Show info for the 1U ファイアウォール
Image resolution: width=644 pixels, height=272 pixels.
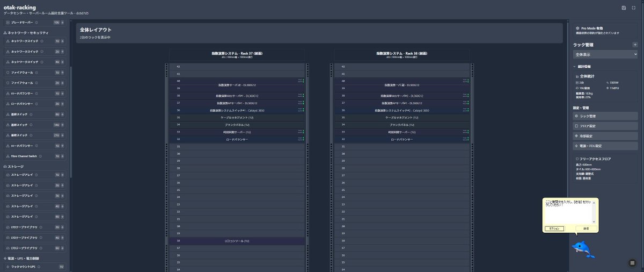pos(36,72)
